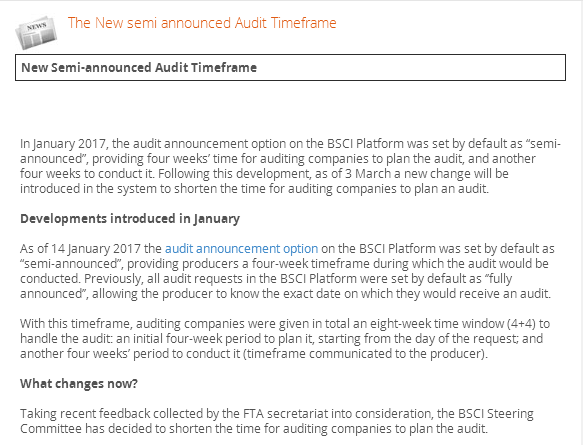Open the orange article title heading
Viewport: 583px width, 445px height.
202,23
